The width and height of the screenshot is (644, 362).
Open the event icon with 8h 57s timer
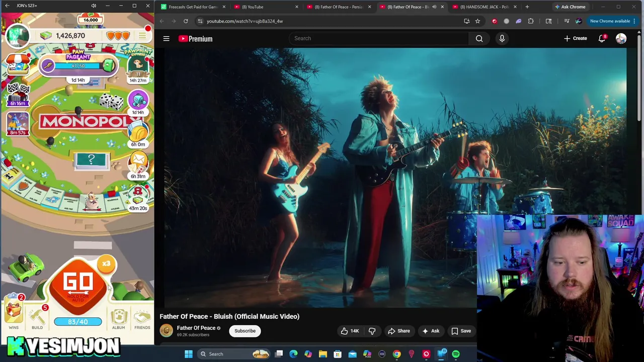click(x=18, y=124)
